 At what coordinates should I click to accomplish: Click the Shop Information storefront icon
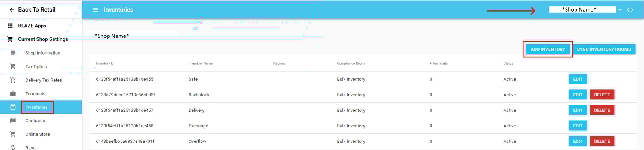tap(13, 53)
